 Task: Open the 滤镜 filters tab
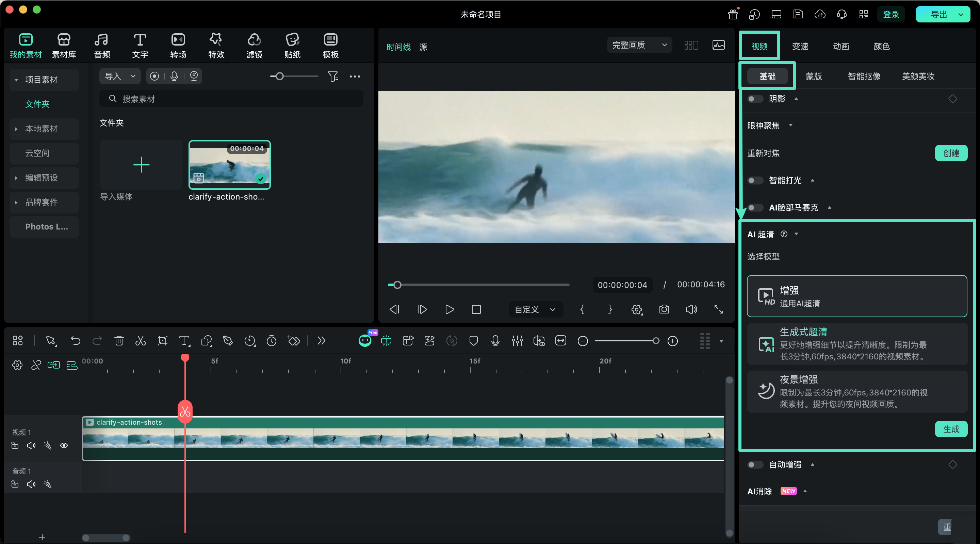(254, 46)
